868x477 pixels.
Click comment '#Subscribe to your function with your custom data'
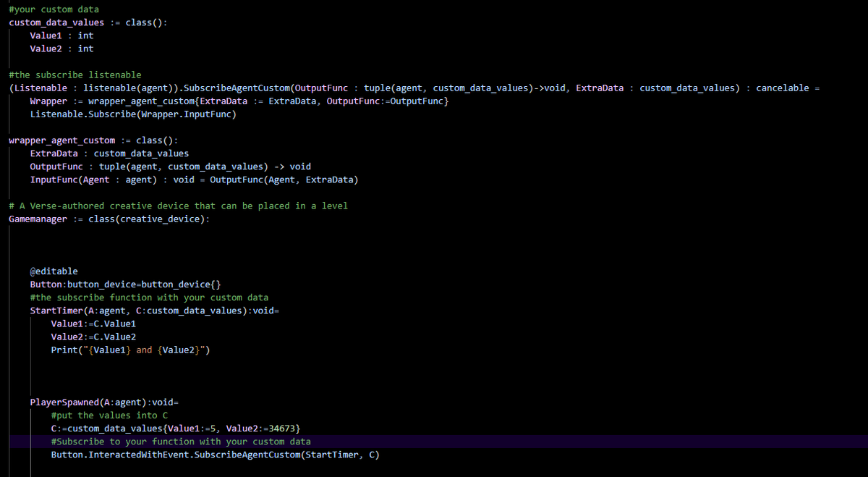181,441
